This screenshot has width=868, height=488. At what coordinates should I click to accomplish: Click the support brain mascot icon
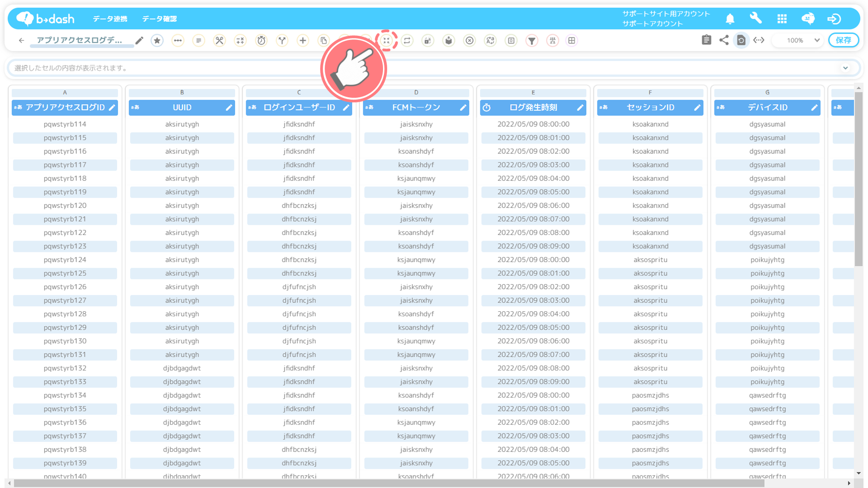point(808,18)
